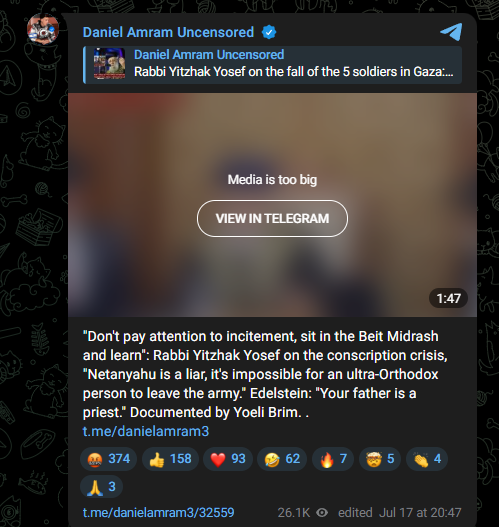The height and width of the screenshot is (527, 499).
Task: Open the t.me/danielamram3/32559 post link
Action: click(158, 513)
